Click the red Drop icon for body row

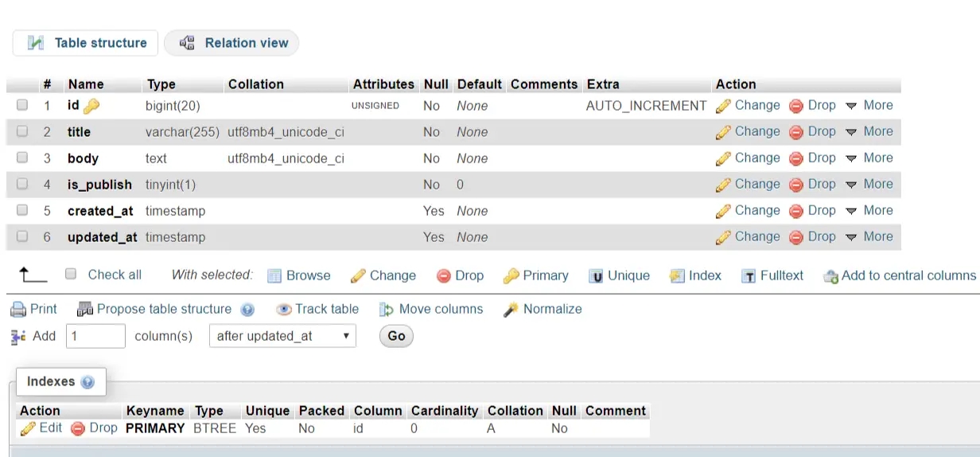[796, 158]
